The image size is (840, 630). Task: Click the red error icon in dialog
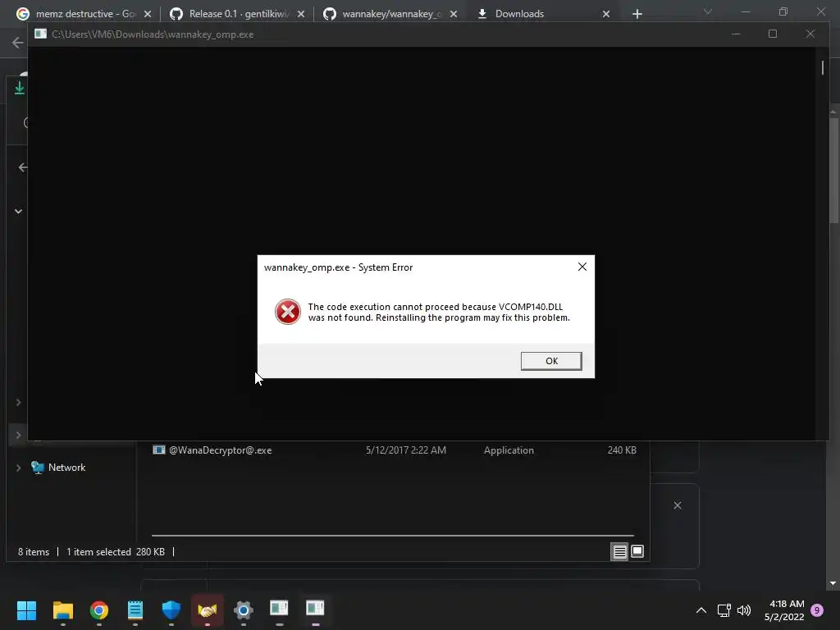coord(288,312)
